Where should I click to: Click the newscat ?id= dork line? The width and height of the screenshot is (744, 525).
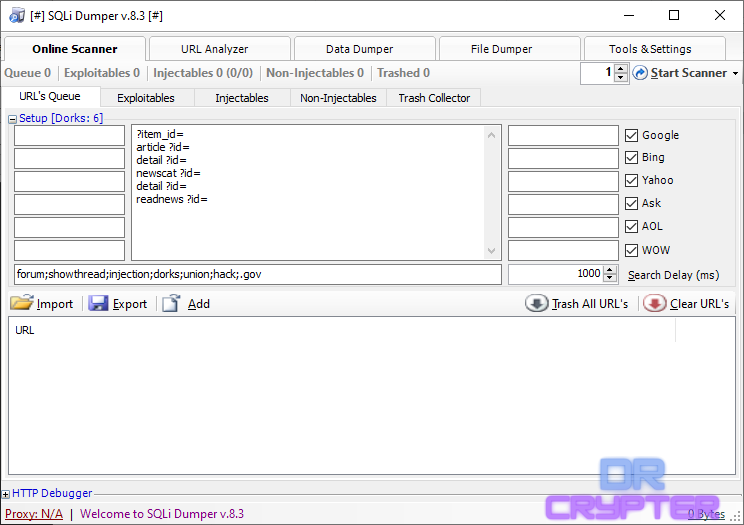168,173
